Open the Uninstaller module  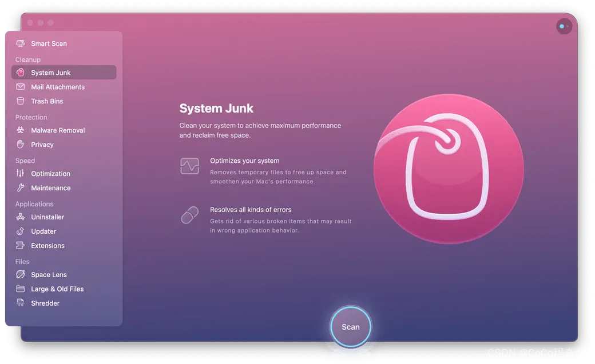(x=64, y=217)
